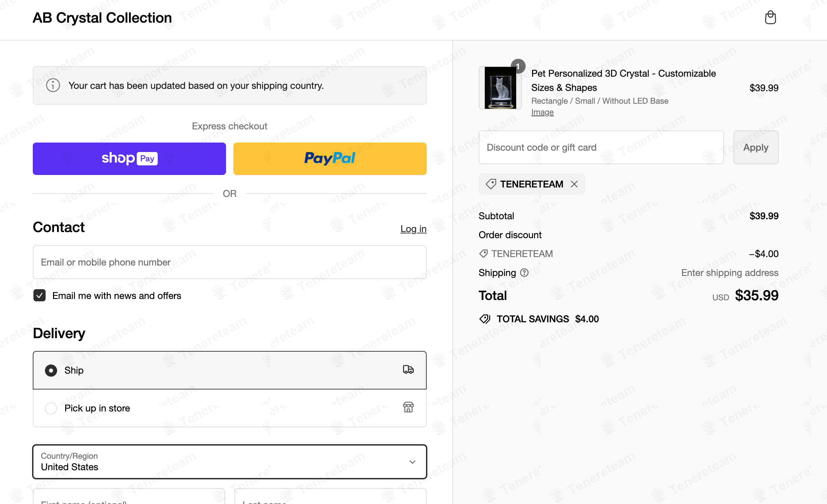The height and width of the screenshot is (504, 827).
Task: Click the info icon in cart notice
Action: 53,85
